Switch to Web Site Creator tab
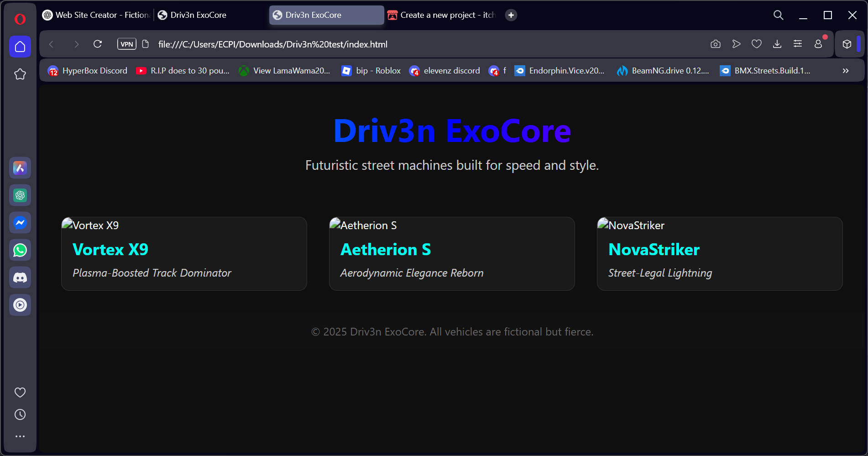 click(x=96, y=15)
